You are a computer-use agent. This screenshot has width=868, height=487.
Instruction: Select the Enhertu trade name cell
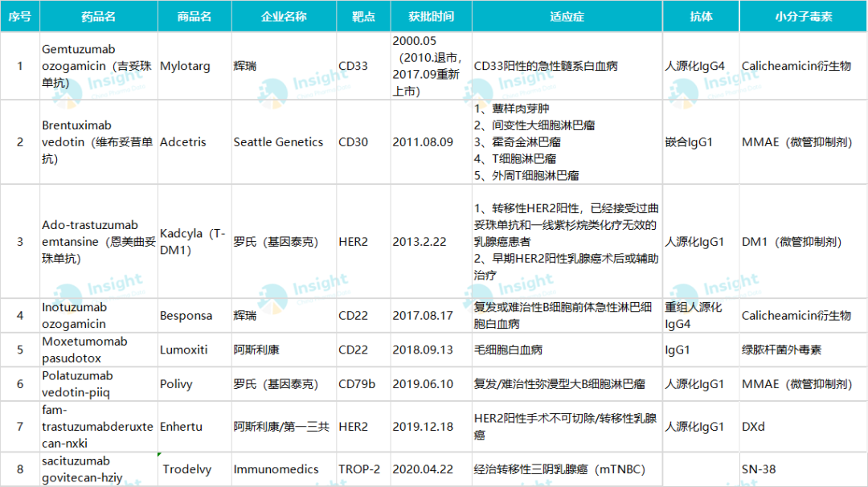click(x=194, y=427)
